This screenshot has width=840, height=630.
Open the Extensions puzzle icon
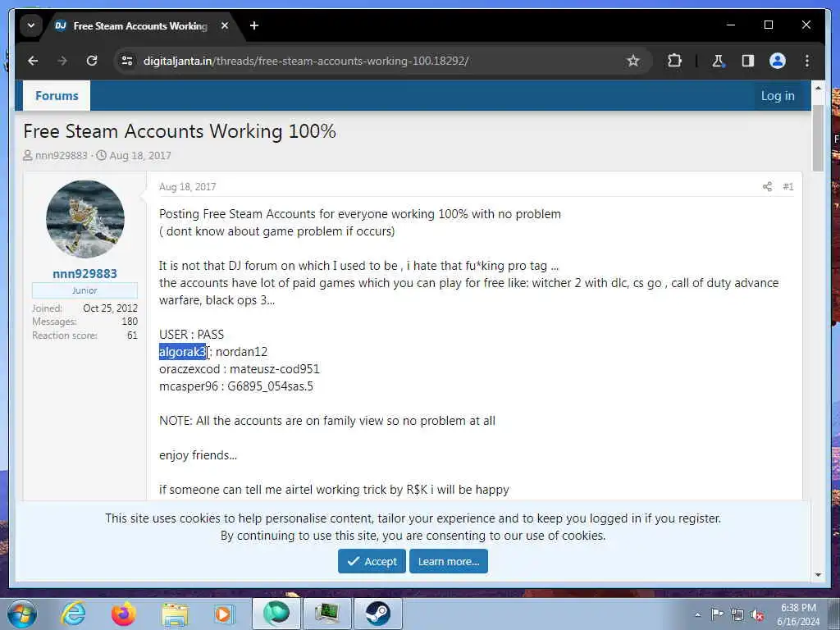coord(674,61)
